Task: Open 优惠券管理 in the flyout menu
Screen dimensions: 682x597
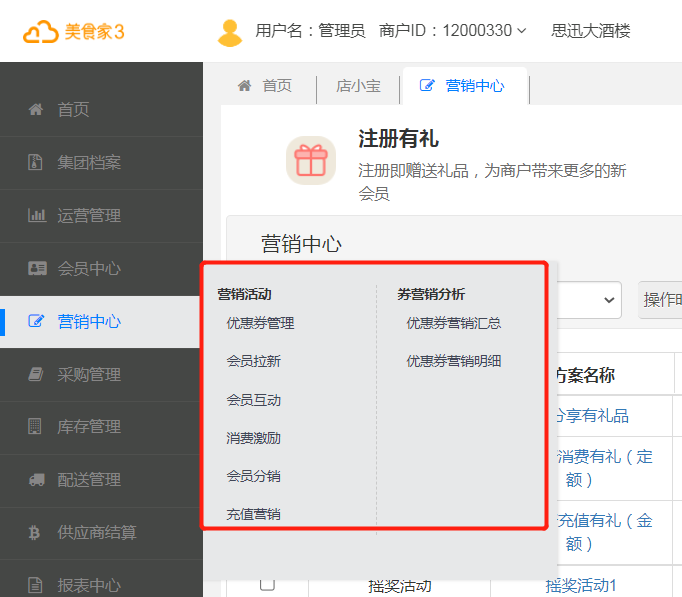Action: 260,323
